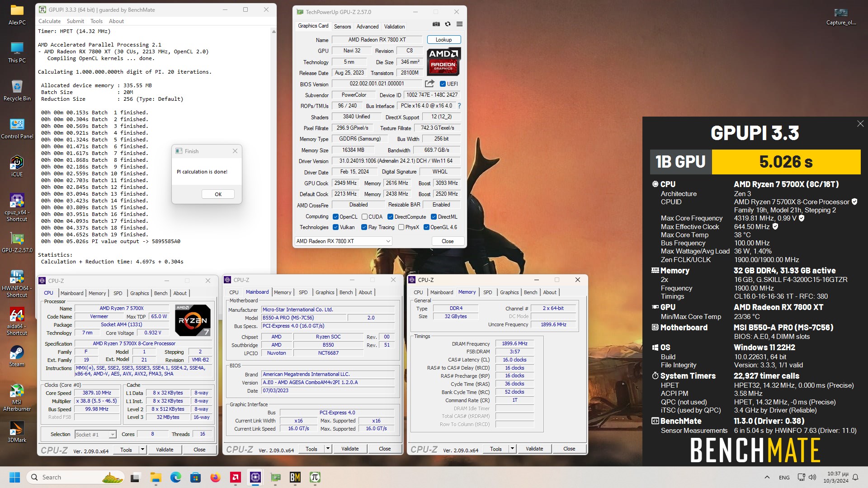Click the taskbar clock showing 10:37
868x488 pixels.
click(x=835, y=477)
